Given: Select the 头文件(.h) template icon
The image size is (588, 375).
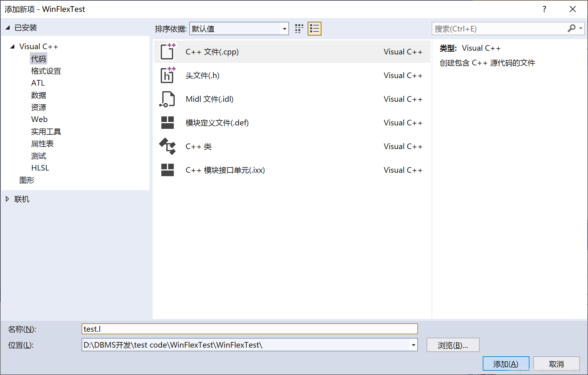Looking at the screenshot, I should [168, 75].
